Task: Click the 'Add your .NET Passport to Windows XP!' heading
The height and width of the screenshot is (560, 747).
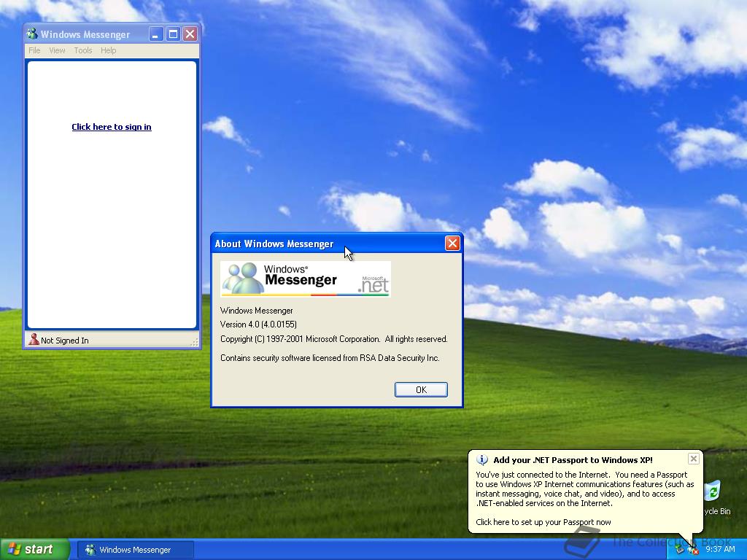Action: click(573, 460)
